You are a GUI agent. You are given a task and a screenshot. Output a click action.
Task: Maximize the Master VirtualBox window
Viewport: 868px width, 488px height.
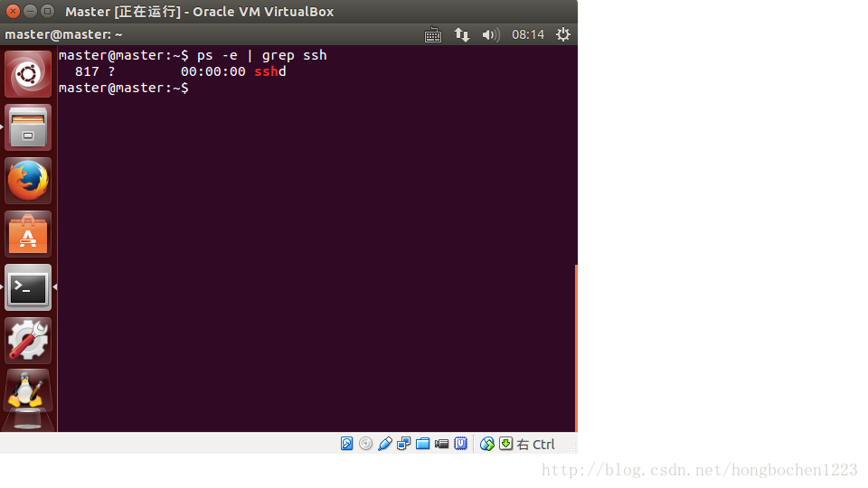point(48,11)
